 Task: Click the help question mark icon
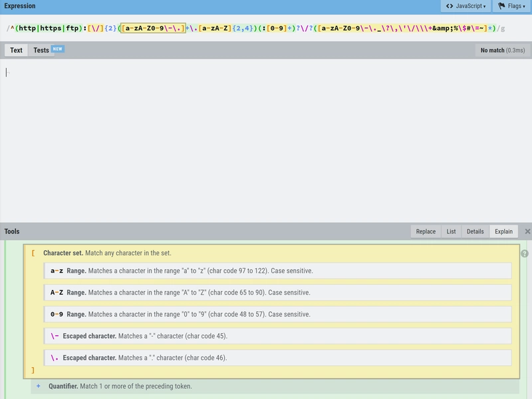(x=525, y=253)
